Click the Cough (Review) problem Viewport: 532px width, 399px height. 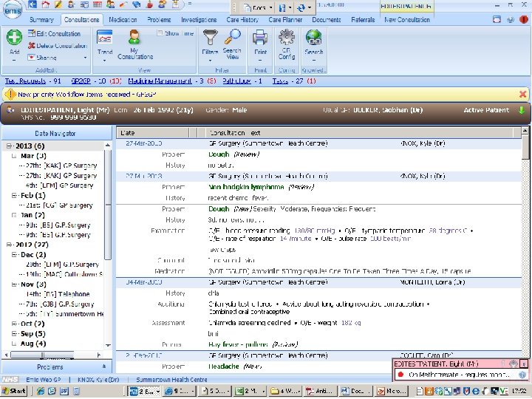233,154
